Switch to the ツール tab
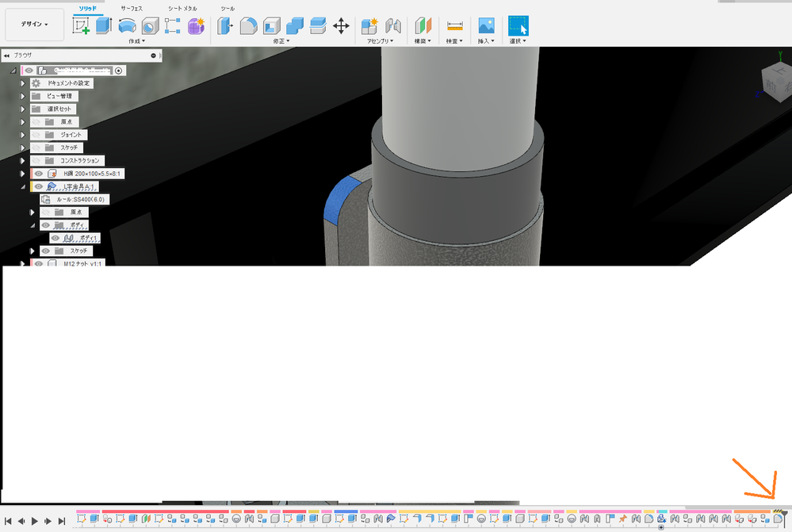 click(228, 9)
